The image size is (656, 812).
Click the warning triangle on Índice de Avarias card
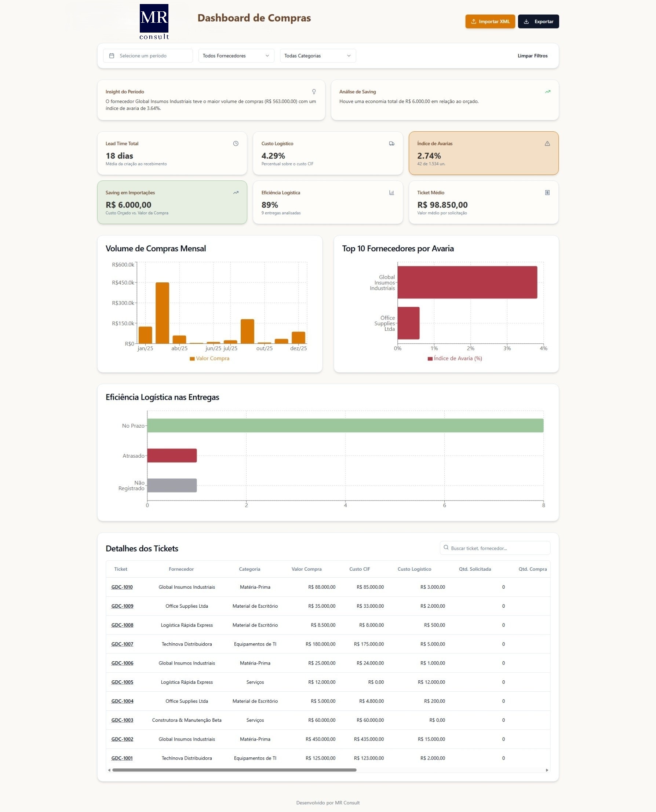click(547, 143)
